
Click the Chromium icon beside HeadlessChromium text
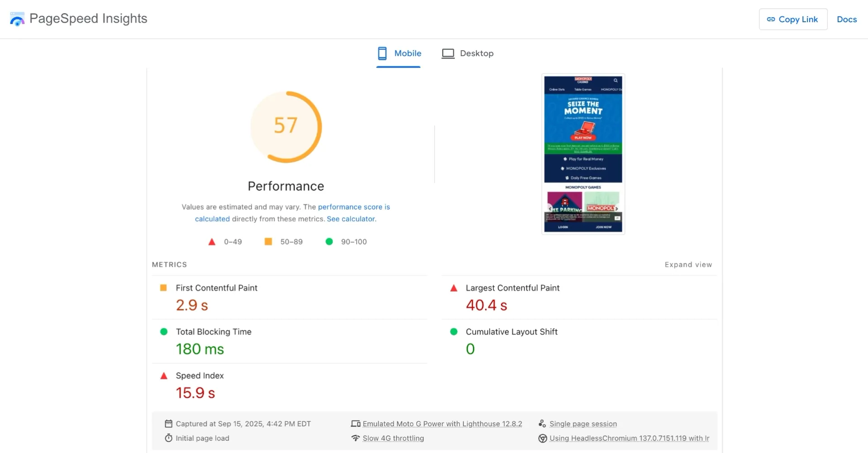pyautogui.click(x=542, y=438)
